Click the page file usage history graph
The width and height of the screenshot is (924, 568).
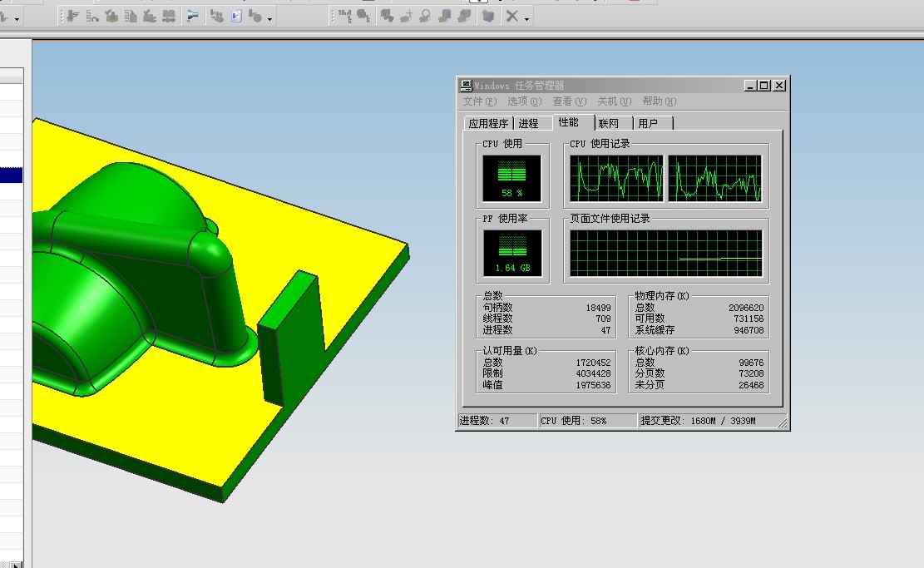point(666,254)
